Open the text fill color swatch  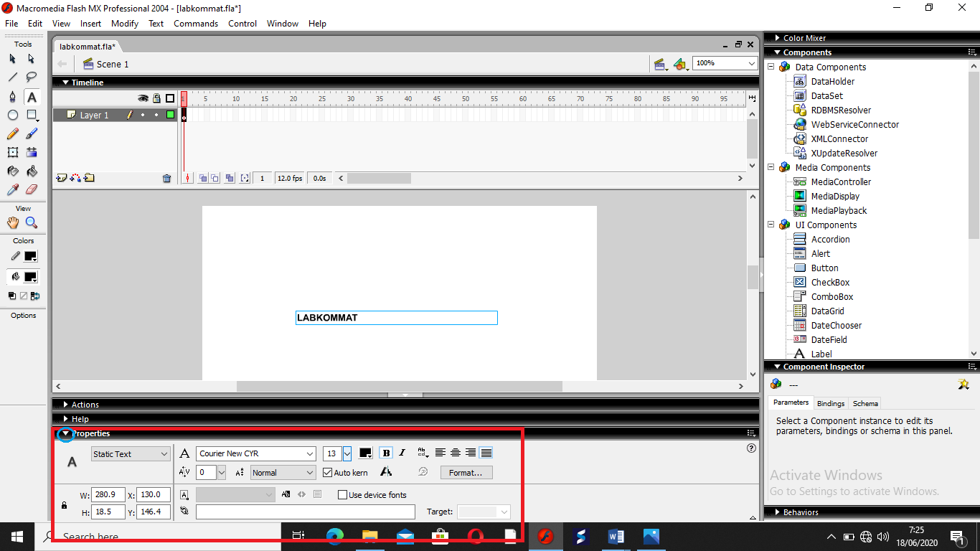[x=365, y=453]
